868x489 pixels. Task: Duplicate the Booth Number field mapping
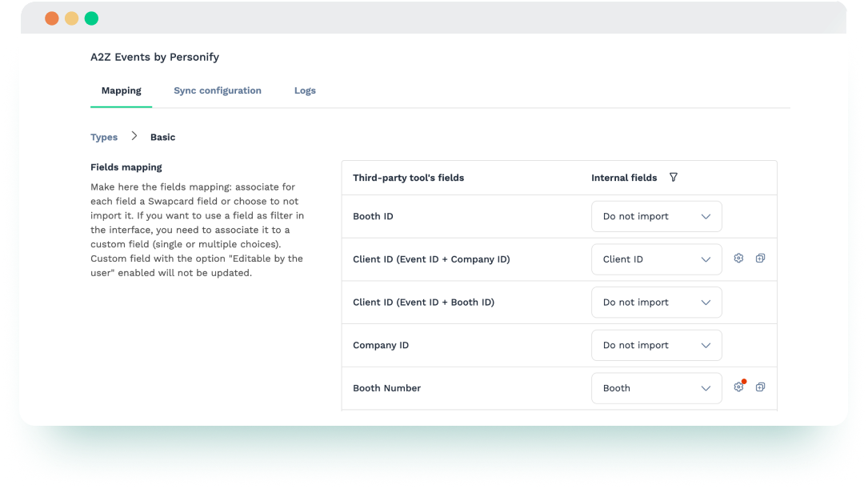(x=760, y=387)
